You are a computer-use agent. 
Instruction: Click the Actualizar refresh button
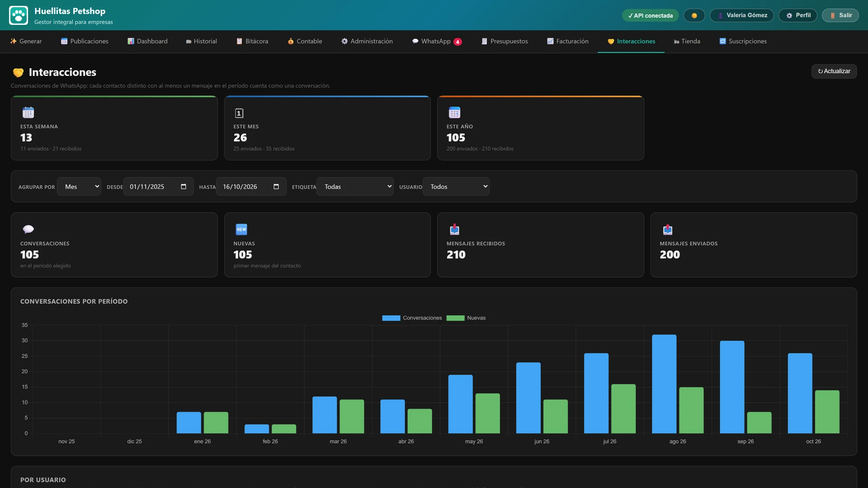click(x=834, y=71)
